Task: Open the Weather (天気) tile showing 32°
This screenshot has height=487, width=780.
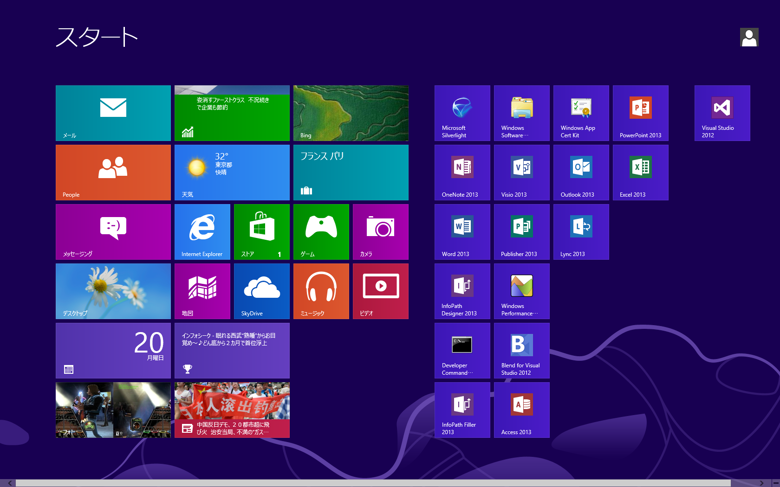Action: 232,172
